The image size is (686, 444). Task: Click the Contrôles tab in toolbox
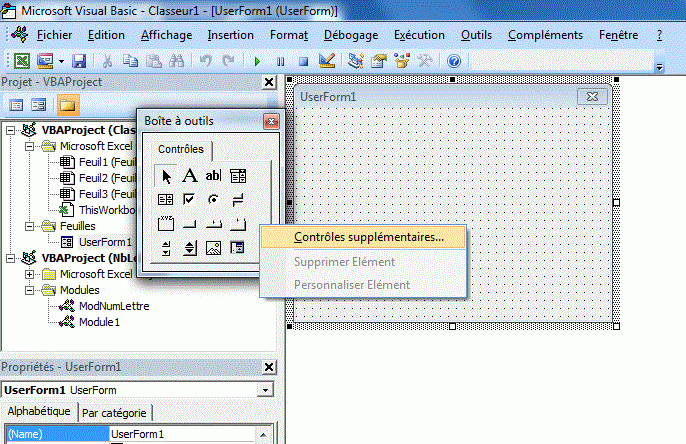click(x=181, y=150)
